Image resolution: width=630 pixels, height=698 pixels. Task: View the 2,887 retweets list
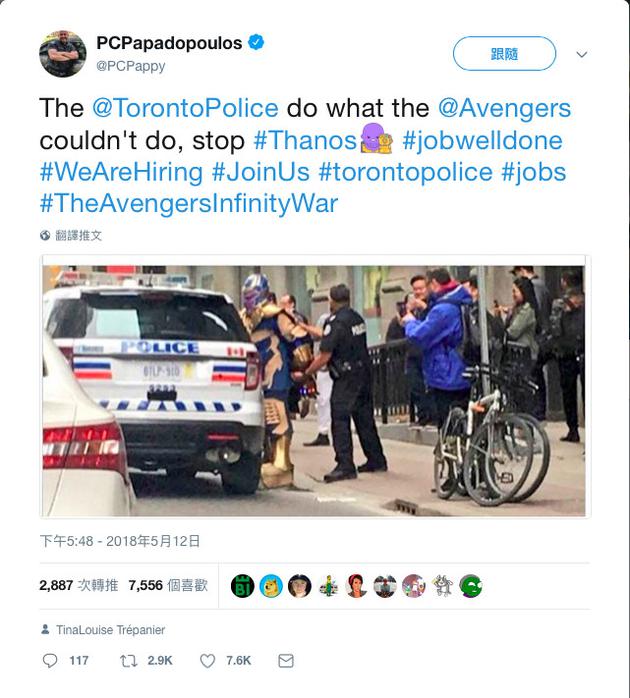click(78, 586)
